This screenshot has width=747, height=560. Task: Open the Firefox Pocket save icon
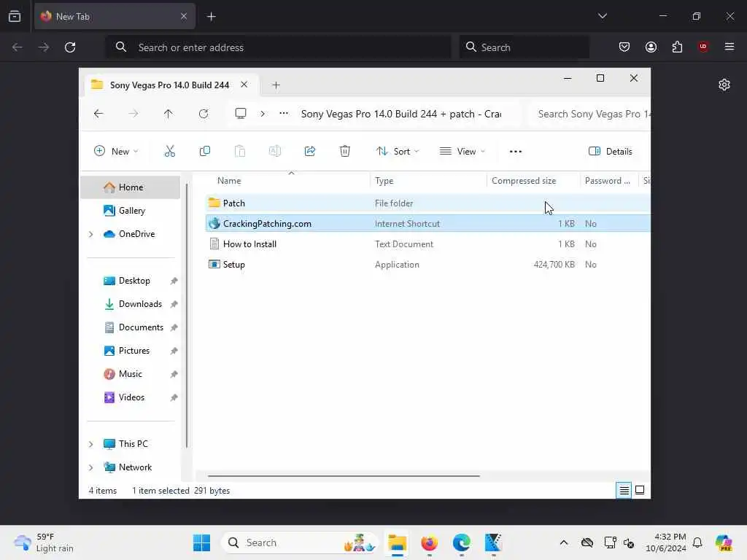coord(624,47)
